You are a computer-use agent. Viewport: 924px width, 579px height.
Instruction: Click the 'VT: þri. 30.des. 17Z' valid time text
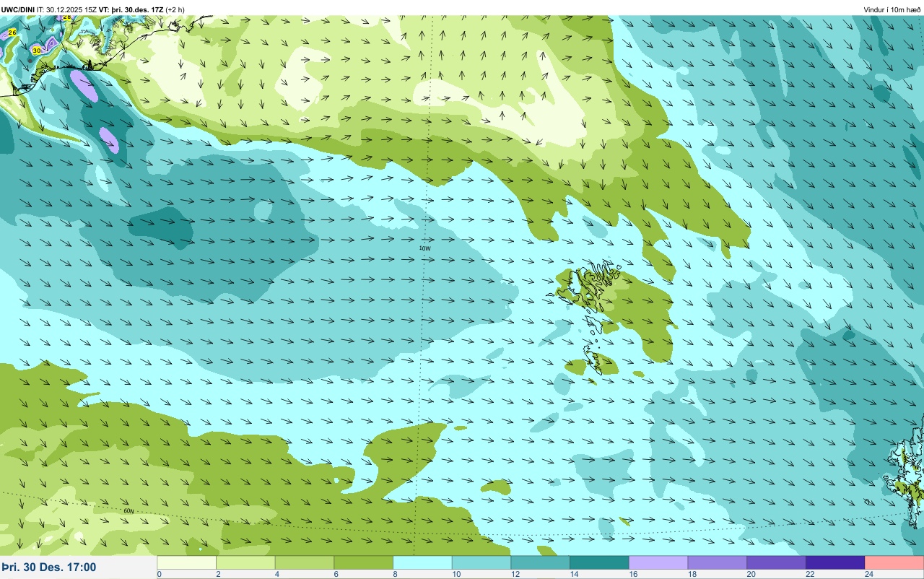click(131, 9)
